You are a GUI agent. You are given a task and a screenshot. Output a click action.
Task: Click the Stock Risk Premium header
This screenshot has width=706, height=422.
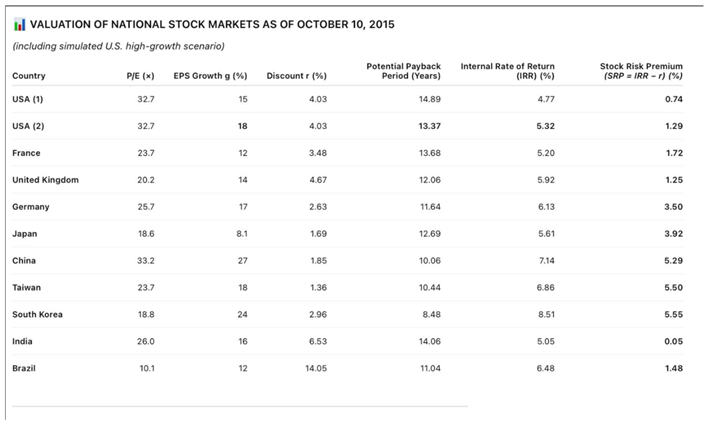(x=640, y=70)
